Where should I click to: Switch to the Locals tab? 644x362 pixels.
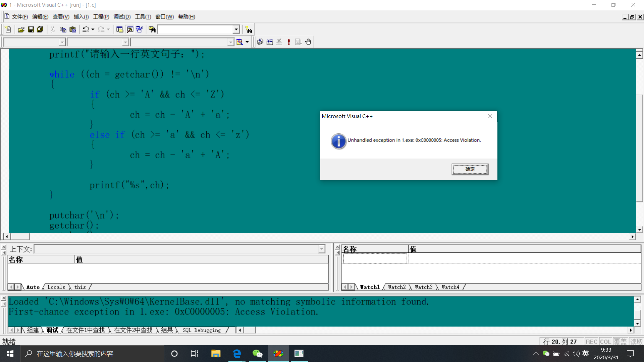click(x=56, y=287)
